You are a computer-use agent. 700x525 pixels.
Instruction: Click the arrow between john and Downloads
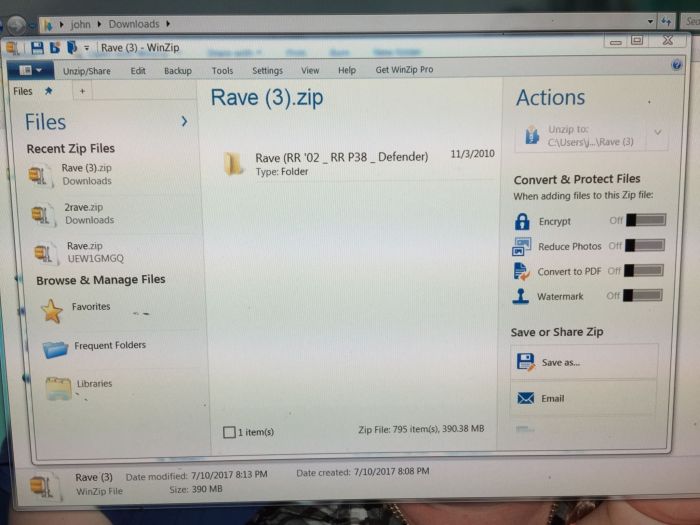coord(99,24)
